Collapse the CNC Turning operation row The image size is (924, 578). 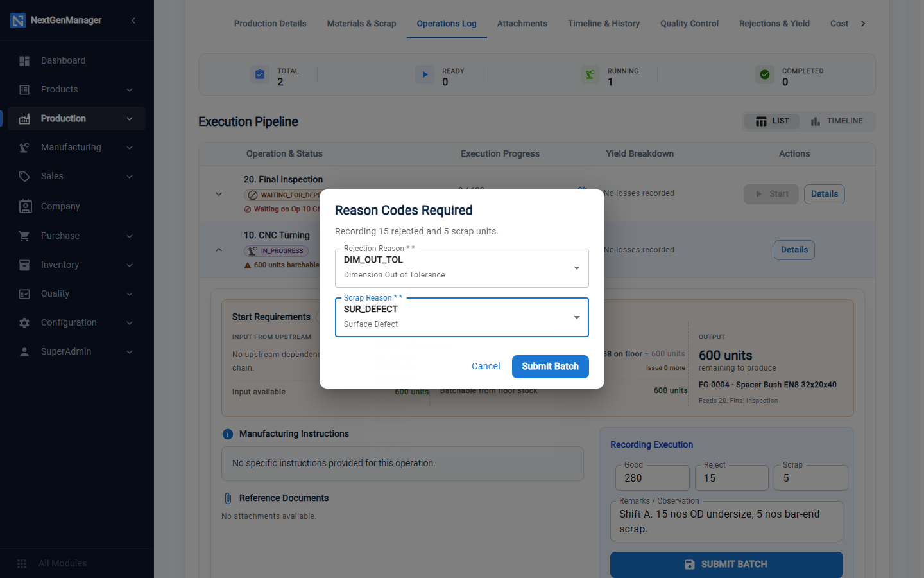point(219,250)
